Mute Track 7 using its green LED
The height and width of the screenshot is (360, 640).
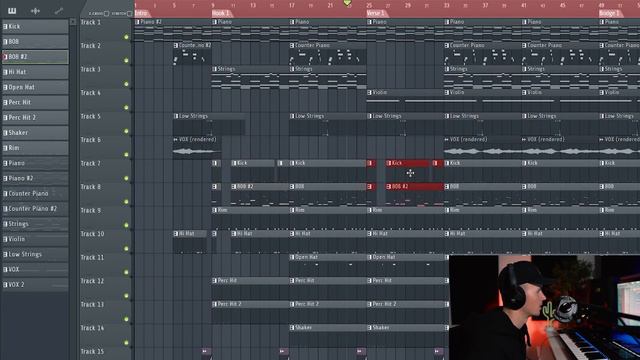(x=127, y=178)
